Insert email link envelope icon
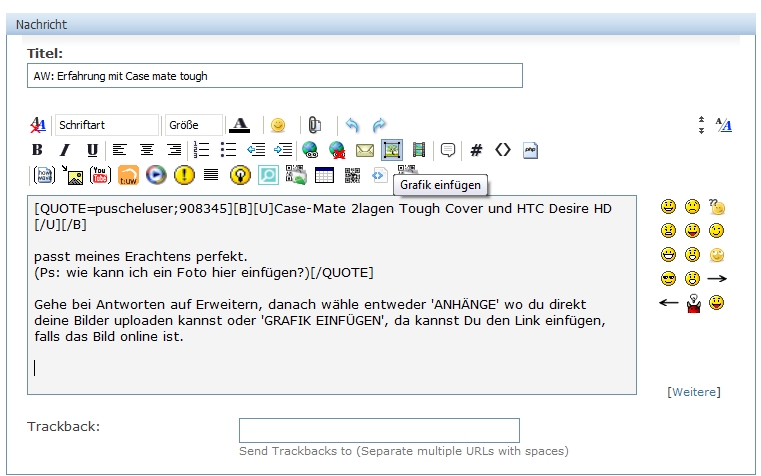 coord(364,150)
